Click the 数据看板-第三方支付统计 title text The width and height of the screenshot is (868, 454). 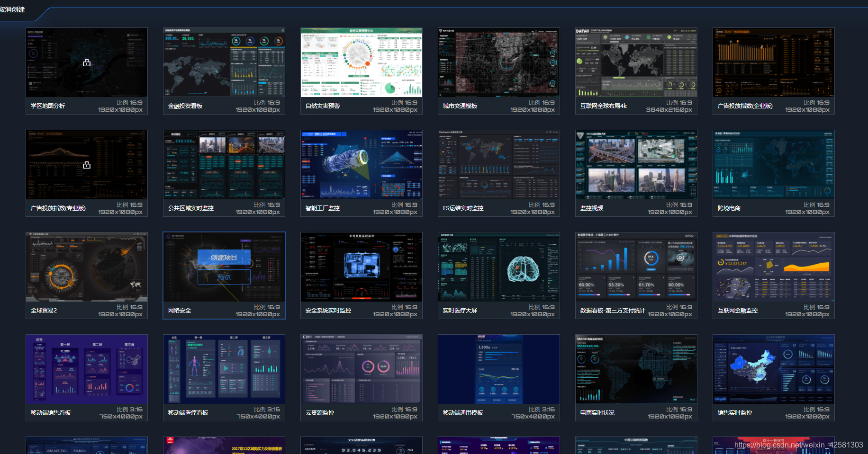pos(613,311)
